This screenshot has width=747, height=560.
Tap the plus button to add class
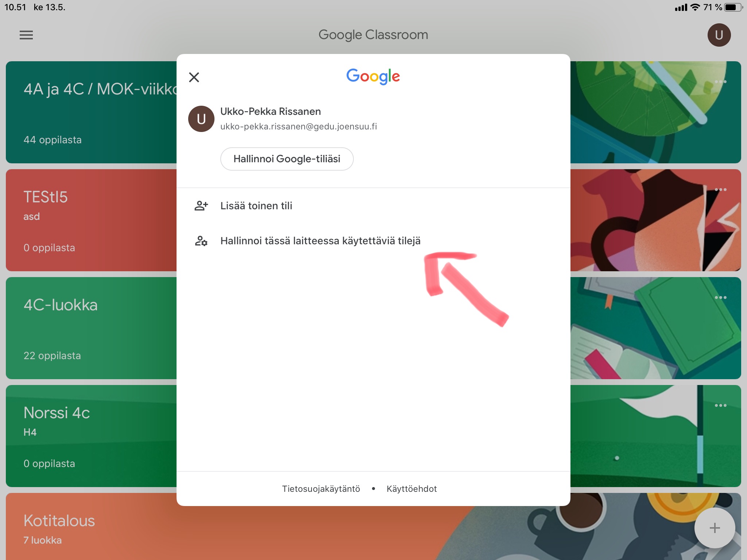[x=715, y=528]
